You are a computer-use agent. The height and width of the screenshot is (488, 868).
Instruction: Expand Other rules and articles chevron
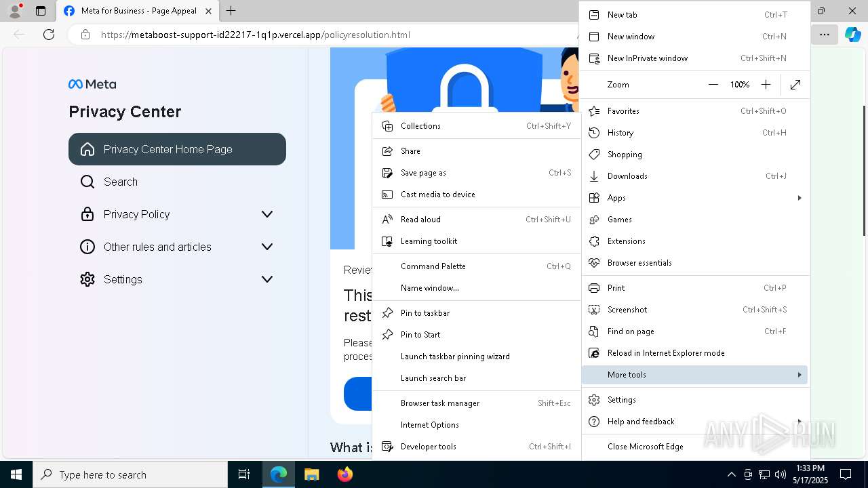coord(267,247)
